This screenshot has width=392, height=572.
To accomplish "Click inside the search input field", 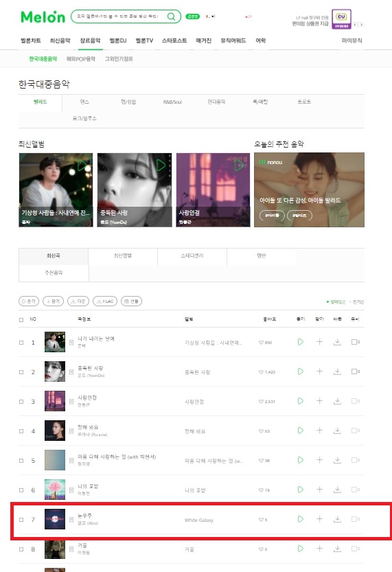I will point(120,16).
